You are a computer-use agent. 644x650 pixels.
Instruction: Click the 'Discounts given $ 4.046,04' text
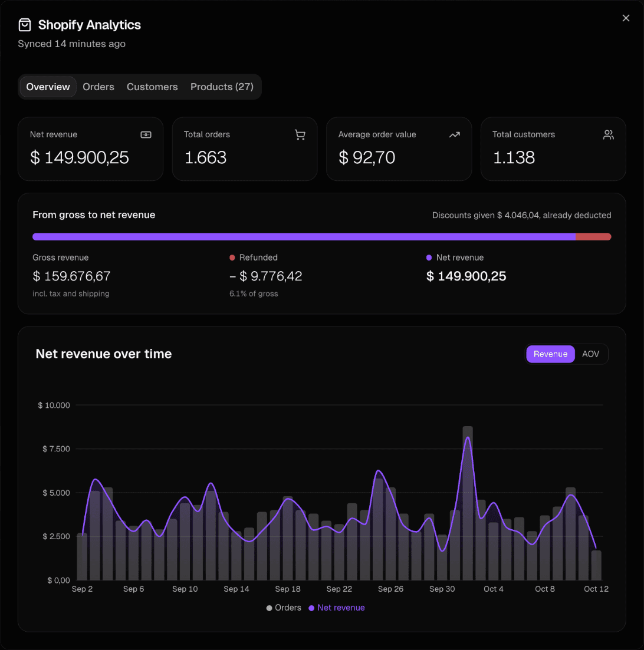pos(486,215)
